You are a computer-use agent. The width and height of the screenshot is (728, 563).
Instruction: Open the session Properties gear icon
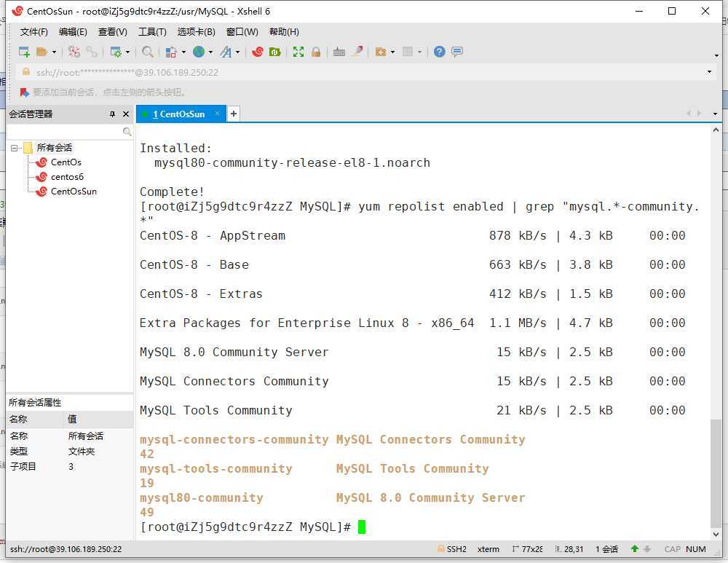coord(116,52)
